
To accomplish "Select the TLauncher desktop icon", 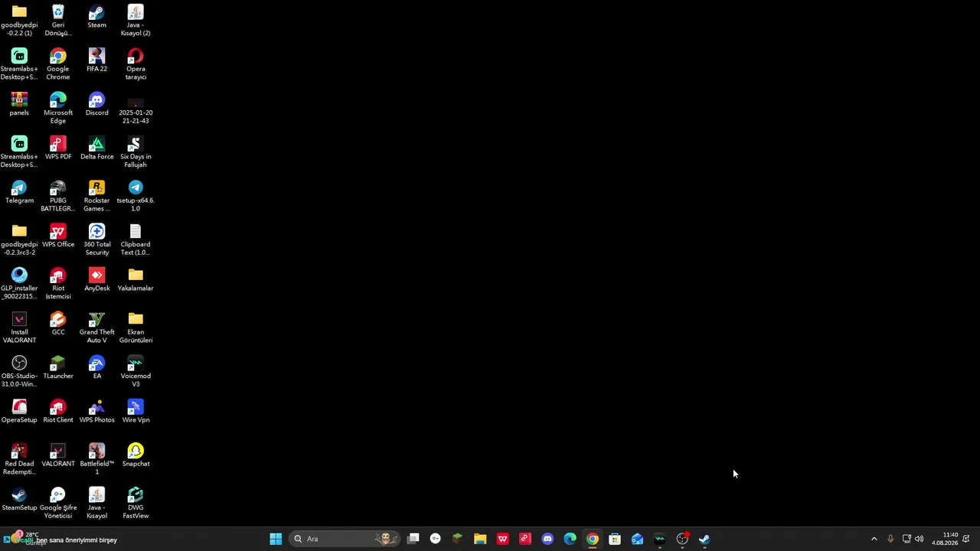I will click(x=58, y=367).
